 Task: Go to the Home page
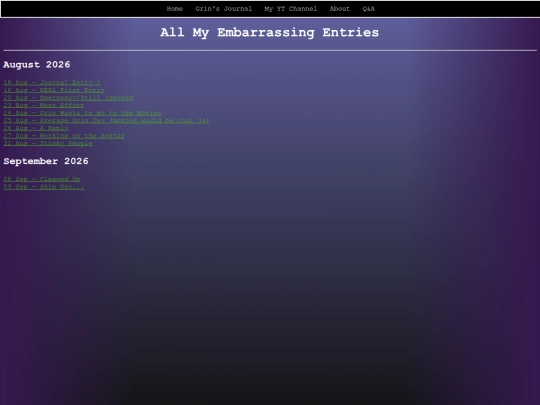coord(175,9)
